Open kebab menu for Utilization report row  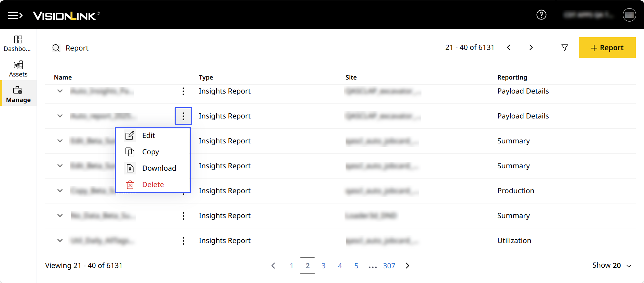click(184, 241)
